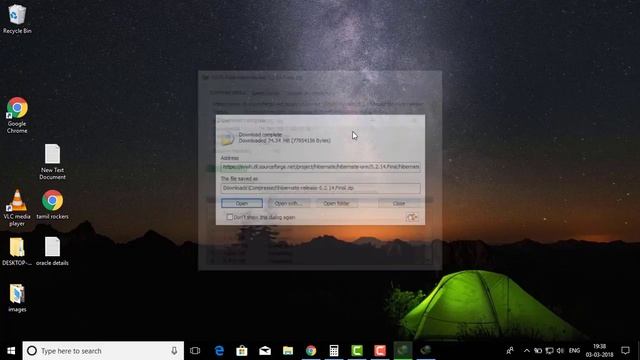The height and width of the screenshot is (360, 640).
Task: Select the DESKTOP folder icon
Action: click(17, 251)
